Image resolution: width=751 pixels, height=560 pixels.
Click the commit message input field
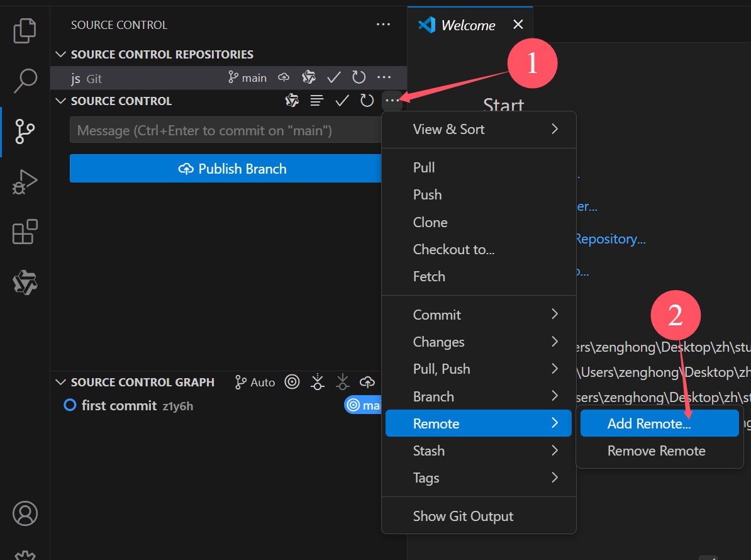[x=226, y=130]
